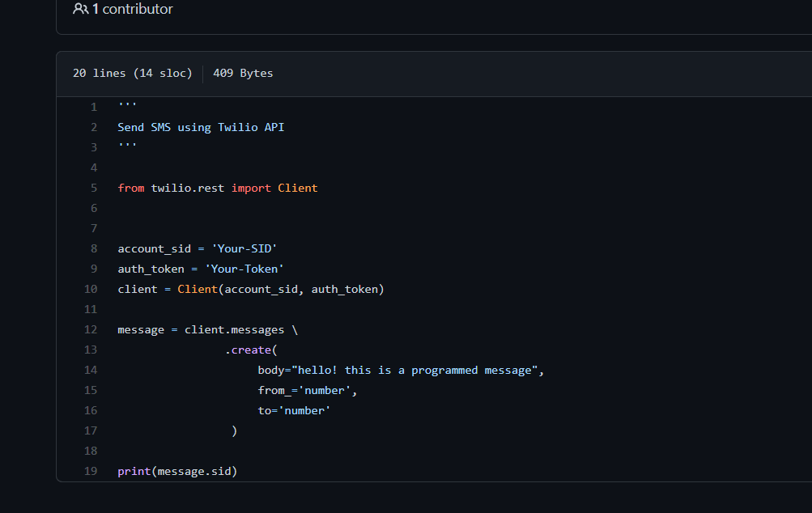Image resolution: width=812 pixels, height=513 pixels.
Task: Click line number 9
Action: click(x=94, y=269)
